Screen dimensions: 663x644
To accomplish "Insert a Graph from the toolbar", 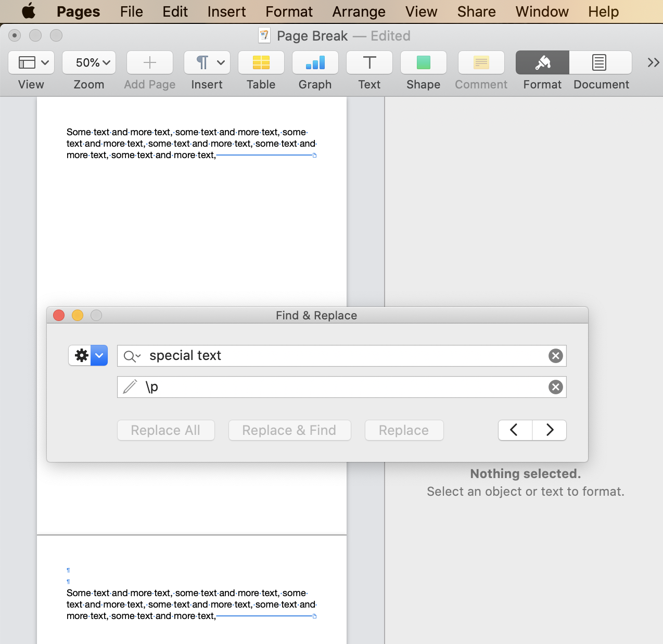I will (x=315, y=63).
